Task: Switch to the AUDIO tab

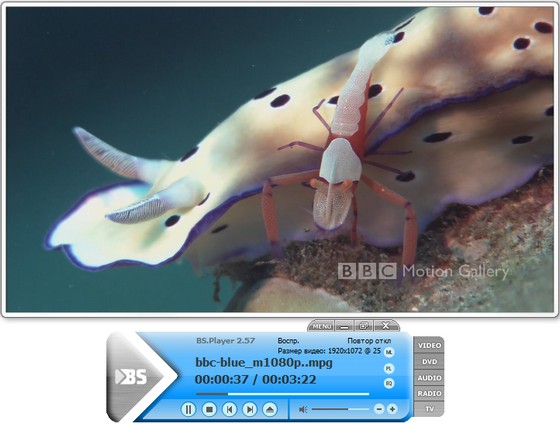Action: [x=429, y=378]
